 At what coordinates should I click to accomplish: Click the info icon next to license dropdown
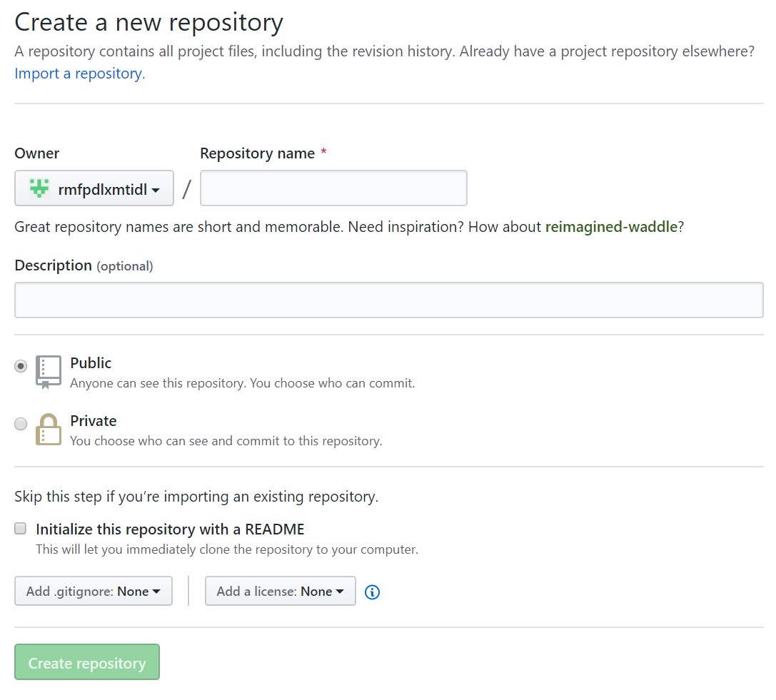(x=372, y=592)
